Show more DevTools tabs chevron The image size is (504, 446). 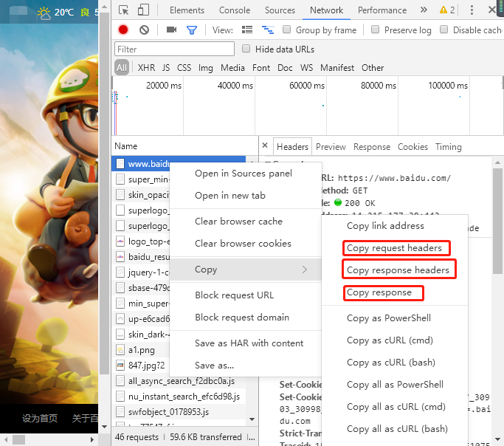click(x=424, y=10)
